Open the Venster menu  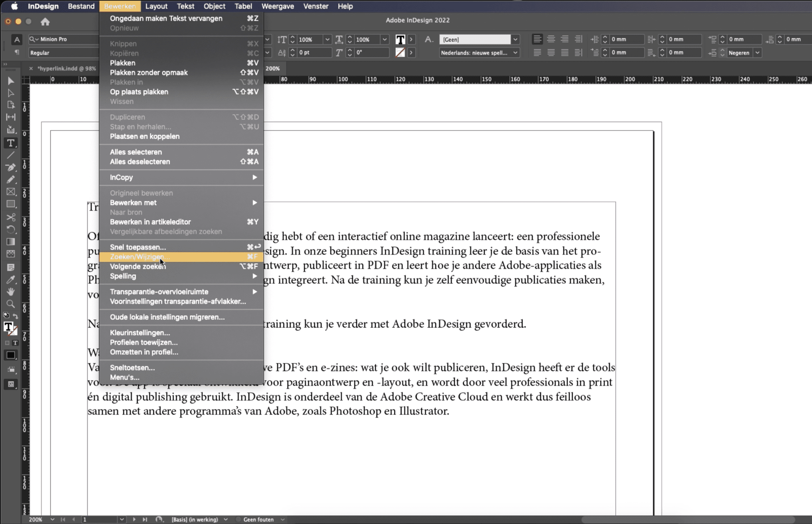tap(315, 6)
